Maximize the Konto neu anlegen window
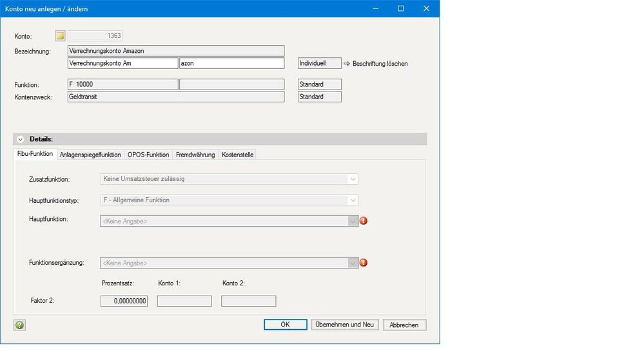This screenshot has width=644, height=362. coord(401,8)
